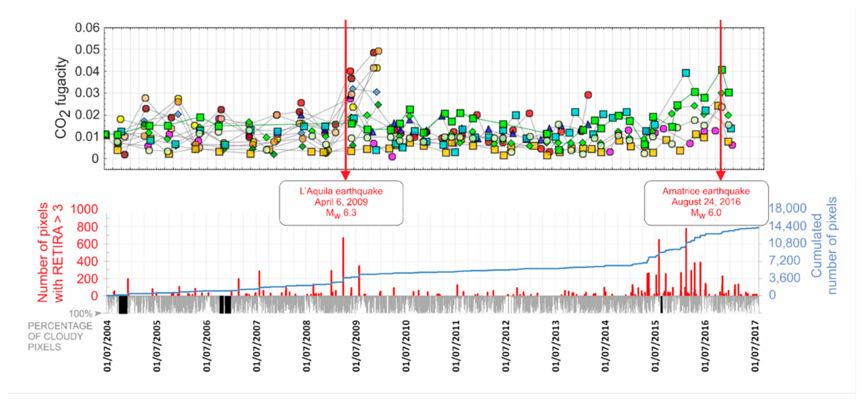Click the CO2 fugacity axis title
This screenshot has height=399, width=868.
click(x=61, y=98)
